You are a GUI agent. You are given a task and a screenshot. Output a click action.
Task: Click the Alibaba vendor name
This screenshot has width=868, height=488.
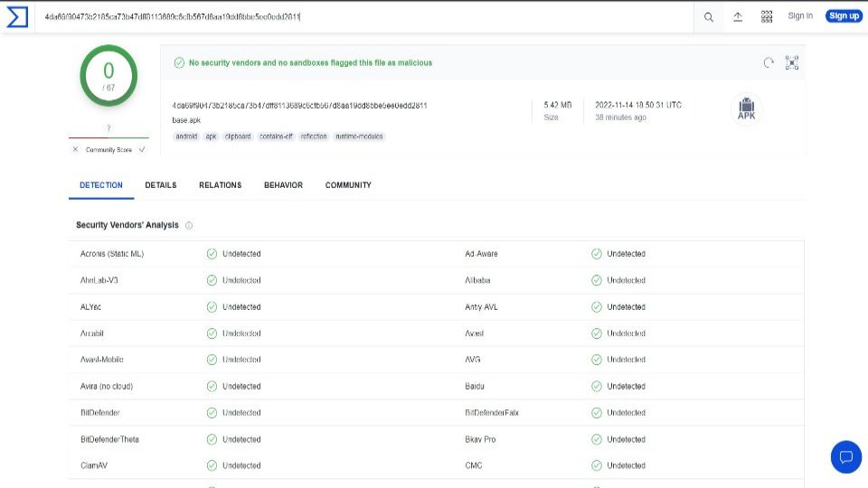(477, 280)
